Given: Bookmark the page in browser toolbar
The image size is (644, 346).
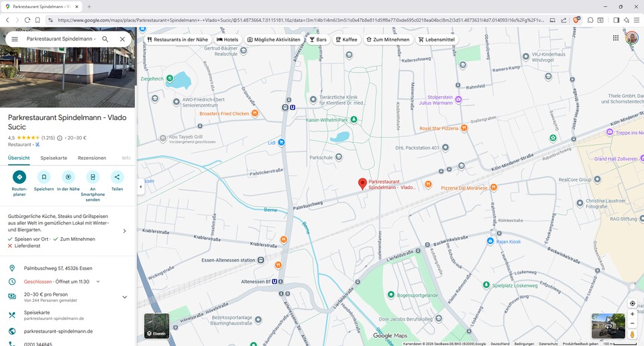Looking at the screenshot, I should pyautogui.click(x=38, y=19).
